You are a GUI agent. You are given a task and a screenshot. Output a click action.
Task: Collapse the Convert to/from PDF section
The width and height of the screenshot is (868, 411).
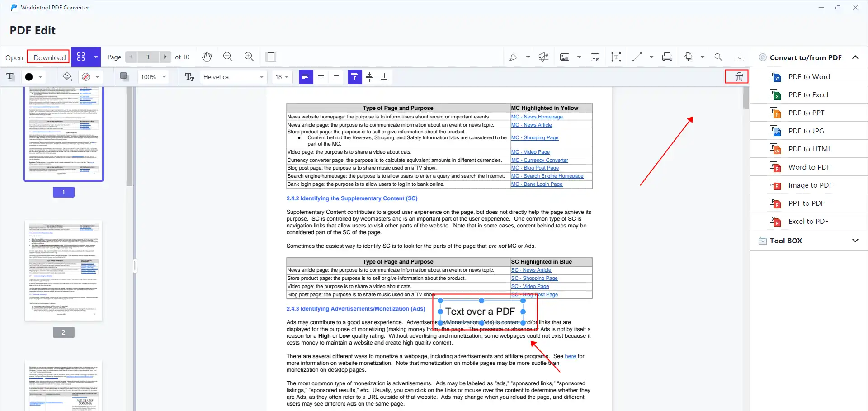(x=855, y=57)
